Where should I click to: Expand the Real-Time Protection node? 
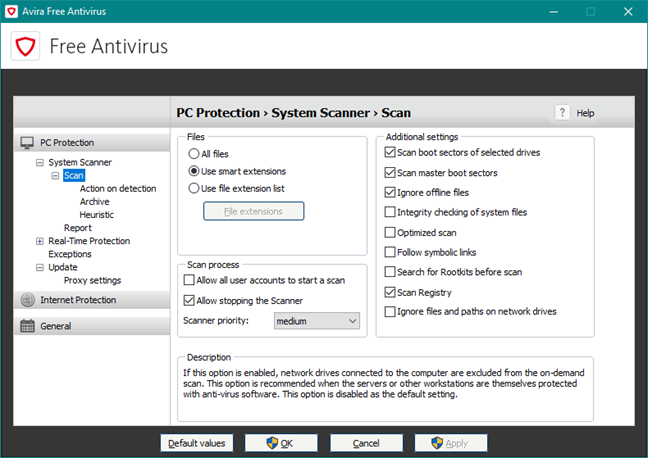point(40,241)
